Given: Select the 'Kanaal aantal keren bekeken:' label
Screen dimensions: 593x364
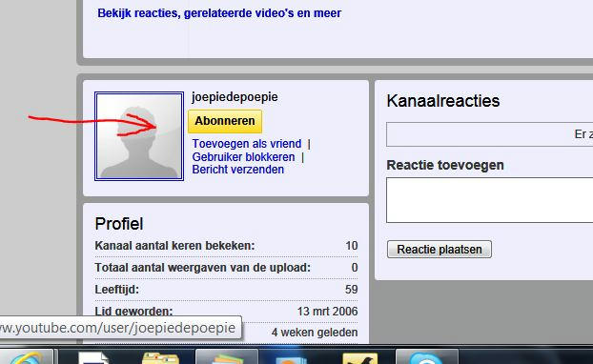Looking at the screenshot, I should tap(174, 246).
